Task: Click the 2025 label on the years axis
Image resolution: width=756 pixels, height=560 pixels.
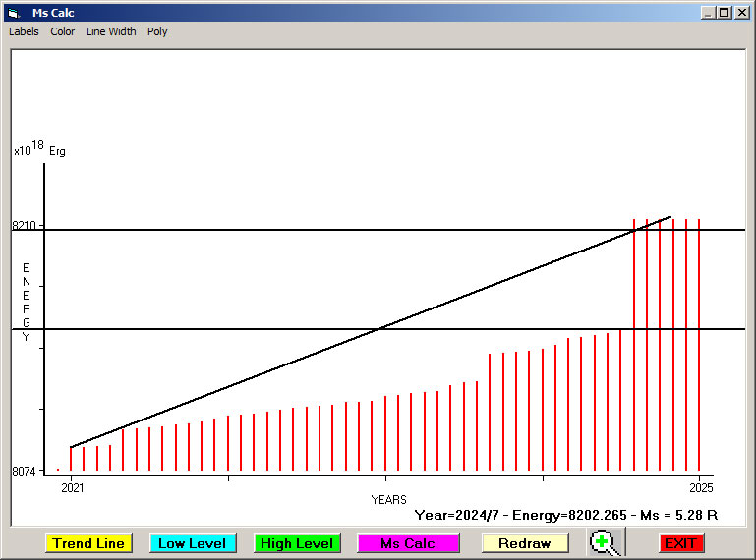Action: [700, 487]
